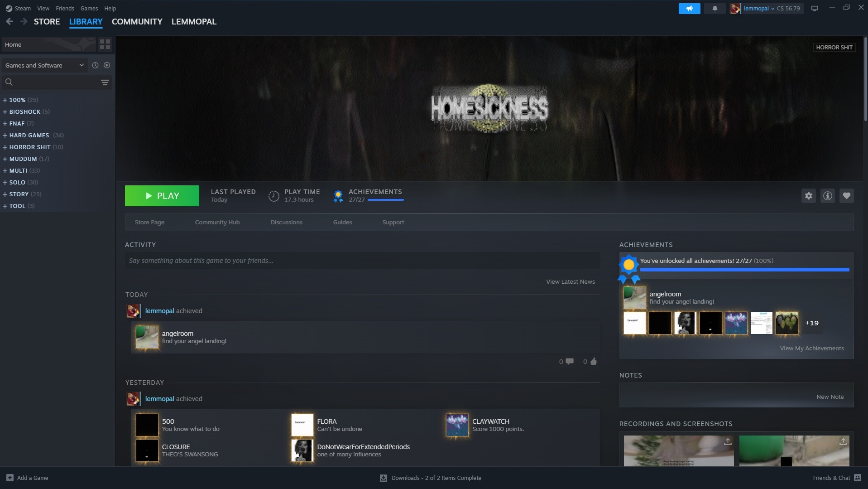The width and height of the screenshot is (868, 489).
Task: Open the Friends & Chat icon
Action: click(x=858, y=478)
